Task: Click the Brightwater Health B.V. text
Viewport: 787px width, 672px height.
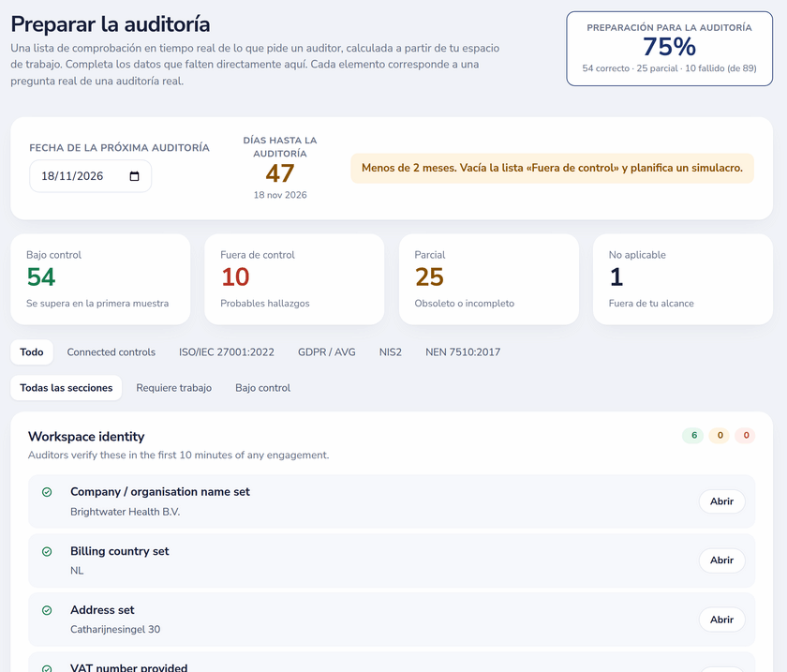Action: click(x=125, y=512)
